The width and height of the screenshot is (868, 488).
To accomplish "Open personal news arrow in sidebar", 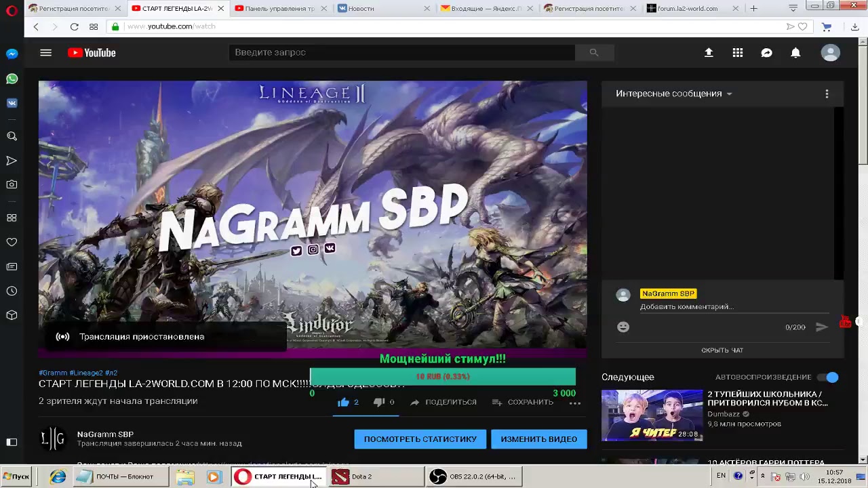I will pos(12,161).
